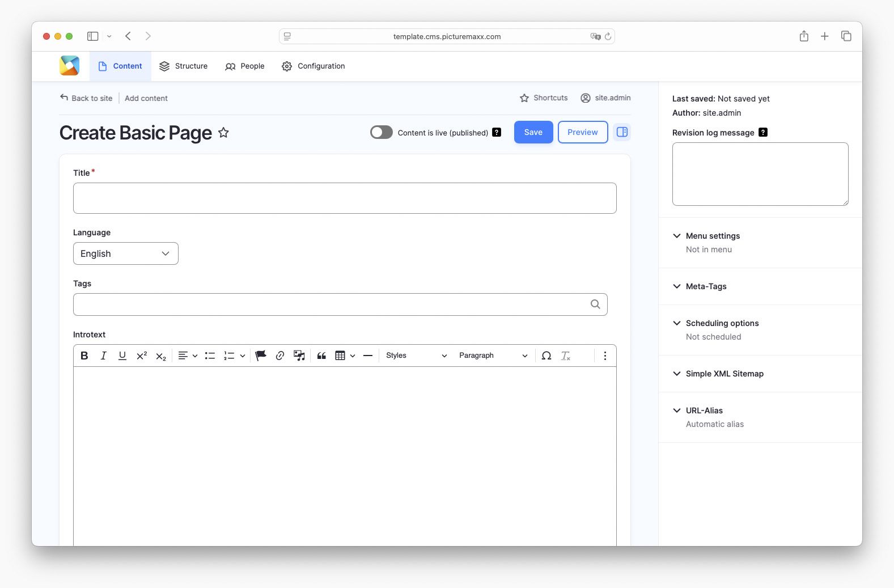Viewport: 894px width, 588px height.
Task: Click the Back to site link
Action: (x=86, y=98)
